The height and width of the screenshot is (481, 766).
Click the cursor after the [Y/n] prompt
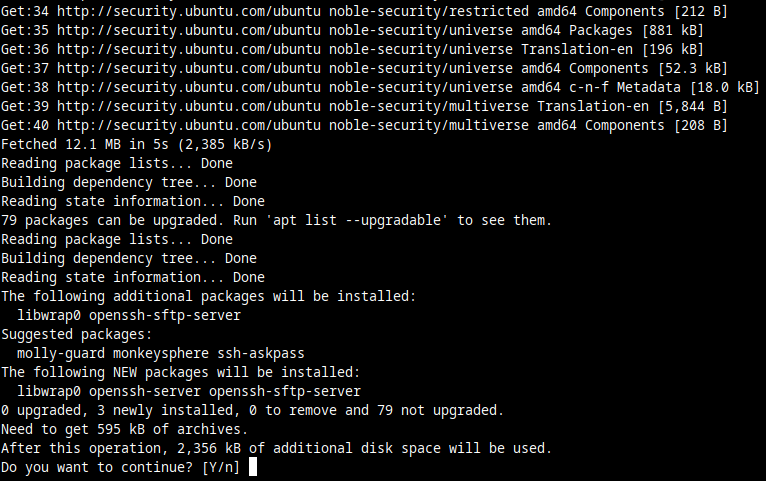253,467
